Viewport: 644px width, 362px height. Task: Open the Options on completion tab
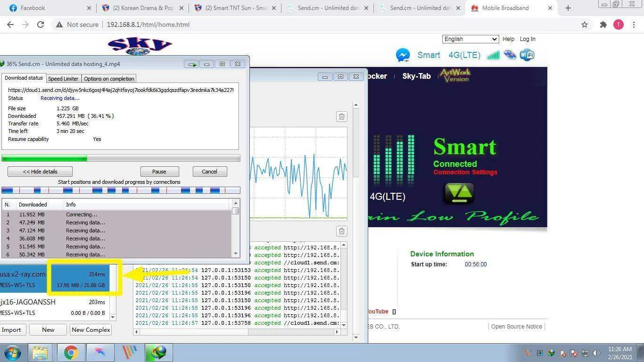[109, 79]
